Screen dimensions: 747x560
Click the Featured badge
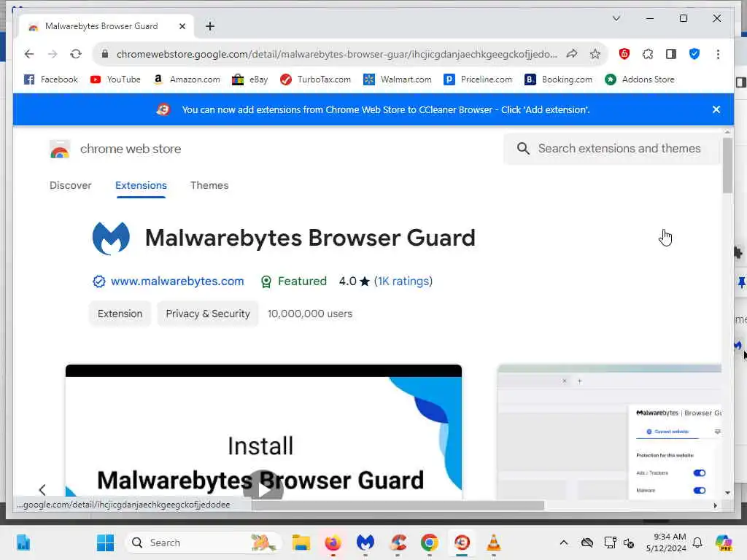tap(293, 281)
